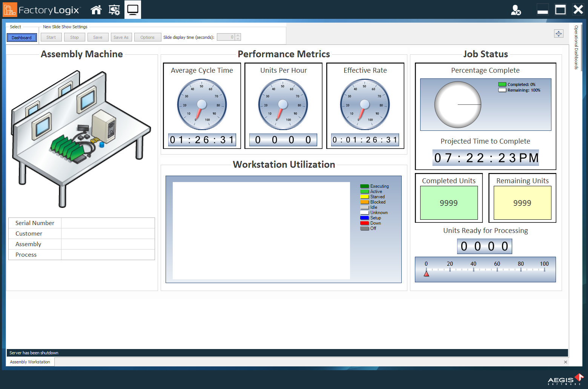This screenshot has height=389, width=588.
Task: Toggle the Idle status in workstation legend
Action: 364,207
